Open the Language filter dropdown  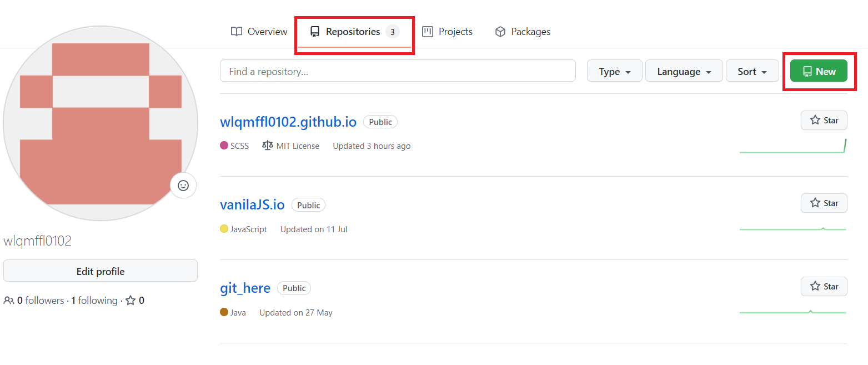pos(684,71)
